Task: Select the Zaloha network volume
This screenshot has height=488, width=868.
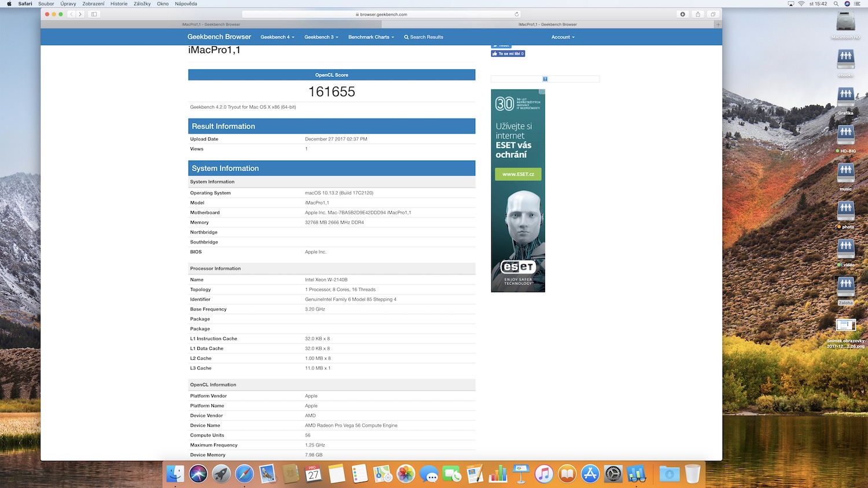Action: pyautogui.click(x=845, y=291)
